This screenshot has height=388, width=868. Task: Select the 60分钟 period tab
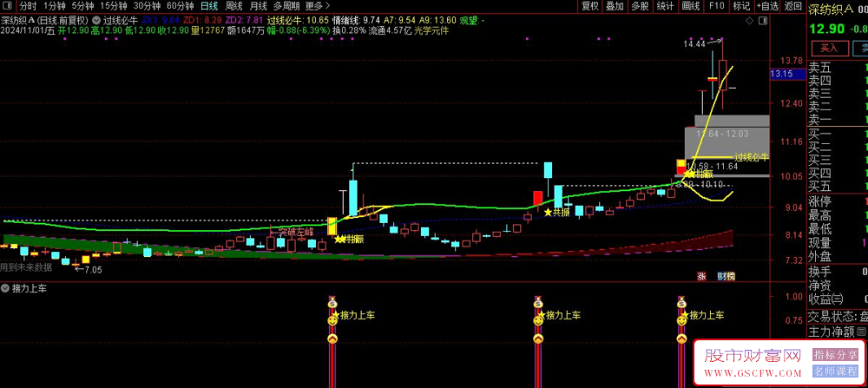(181, 6)
